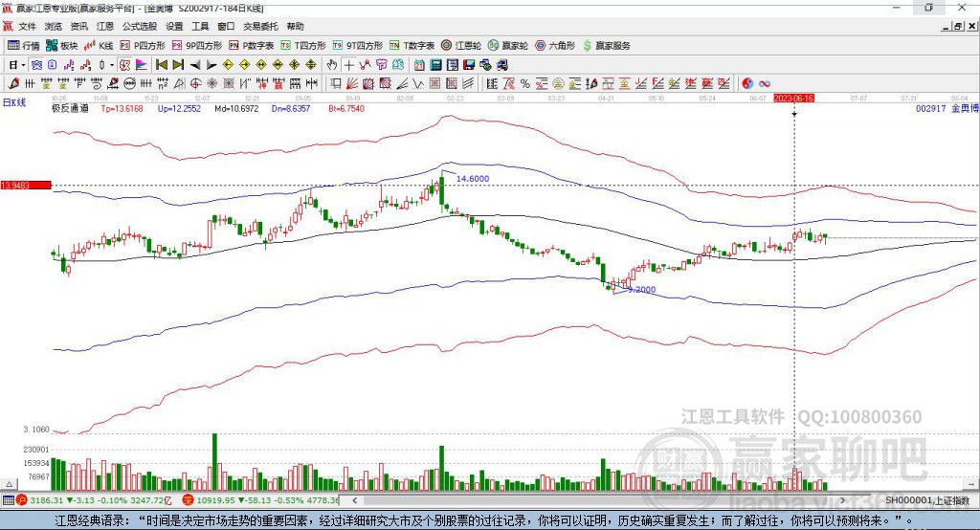The height and width of the screenshot is (530, 980).
Task: Open the 交易委托 menu
Action: tap(260, 26)
